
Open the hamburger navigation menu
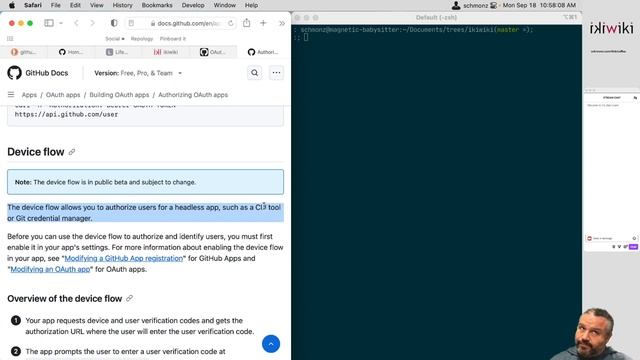[11, 95]
